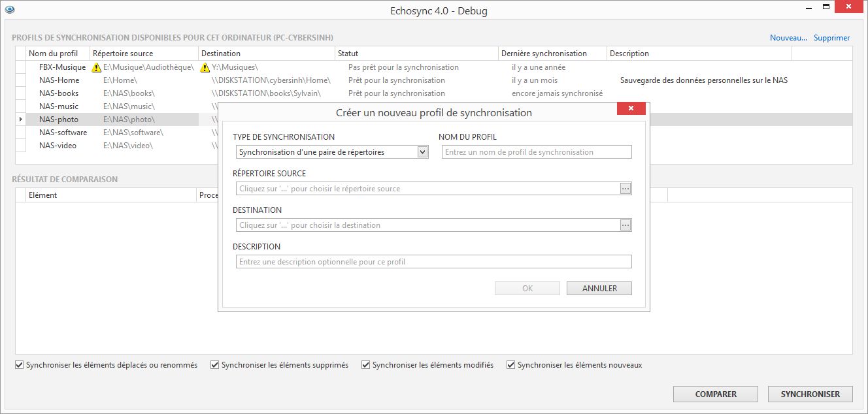Uncheck 'Synchroniser les éléments déplacés ou renommés'

point(19,365)
